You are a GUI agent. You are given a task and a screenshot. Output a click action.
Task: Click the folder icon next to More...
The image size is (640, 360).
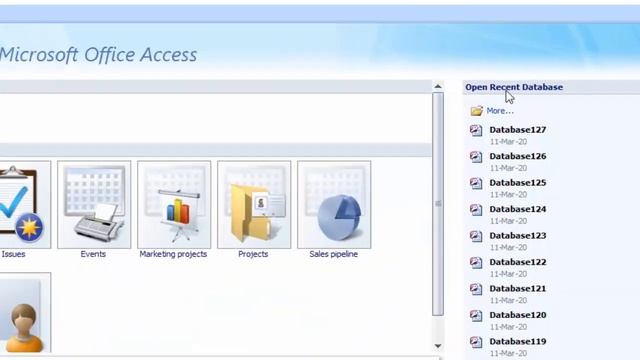tap(476, 111)
